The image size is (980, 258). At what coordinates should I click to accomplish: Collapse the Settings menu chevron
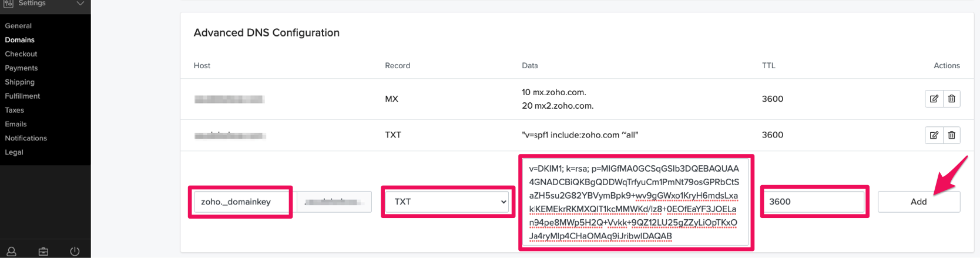point(80,4)
